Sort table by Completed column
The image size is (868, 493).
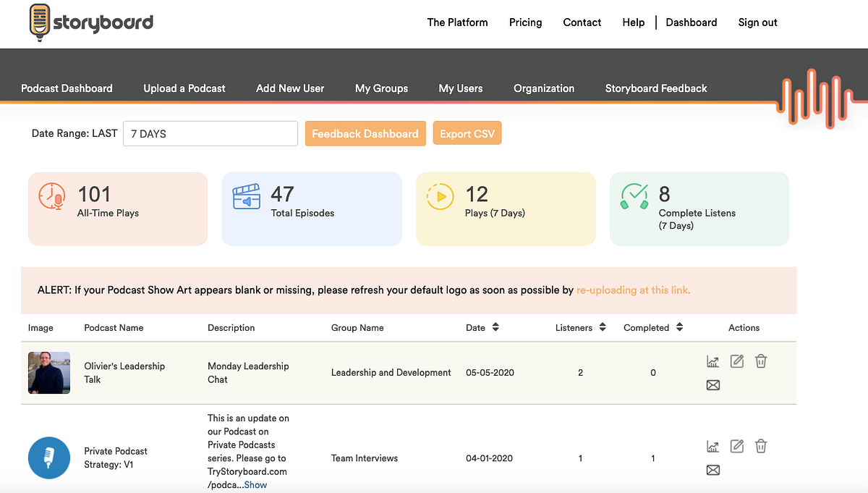(679, 328)
